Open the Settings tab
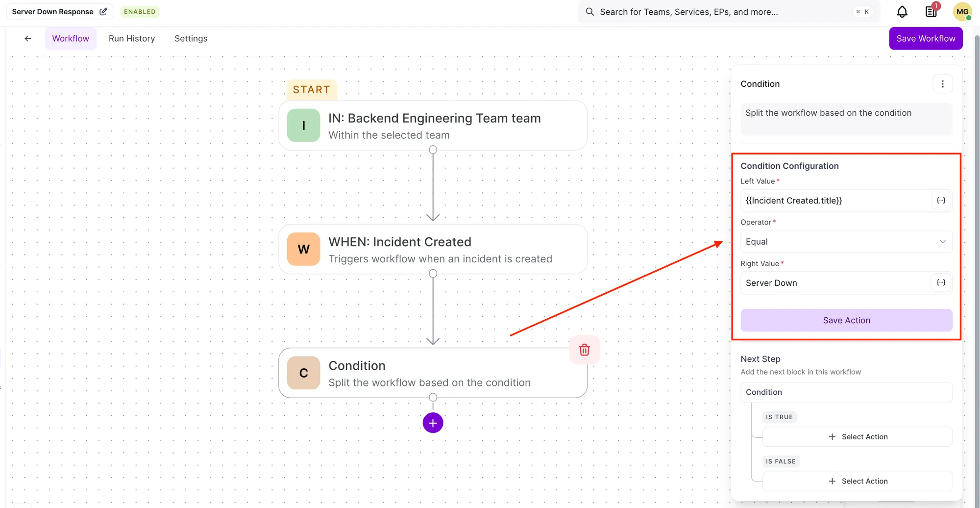 [191, 38]
